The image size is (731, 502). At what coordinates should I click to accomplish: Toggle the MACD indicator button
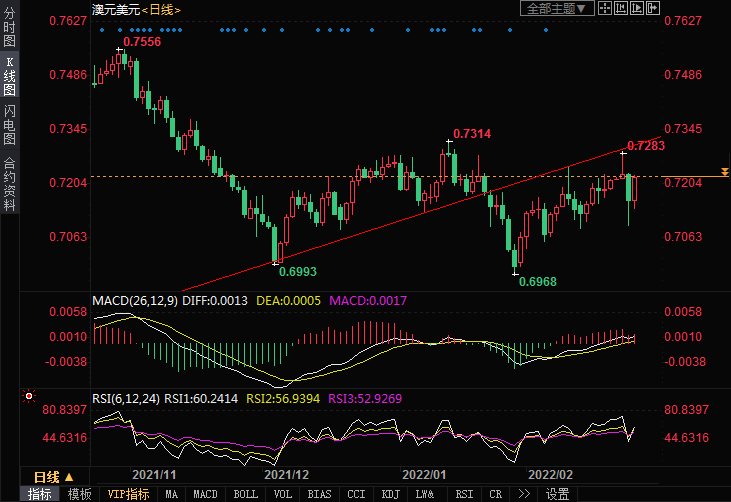point(205,494)
